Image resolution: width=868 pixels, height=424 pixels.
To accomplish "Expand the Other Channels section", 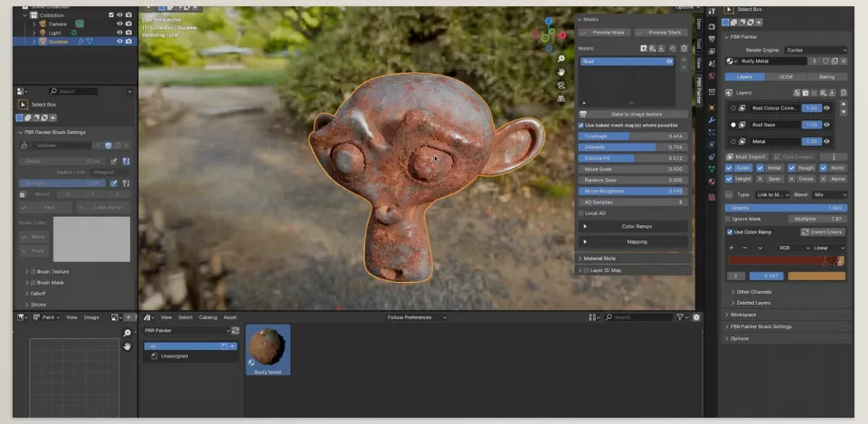I will pos(754,292).
